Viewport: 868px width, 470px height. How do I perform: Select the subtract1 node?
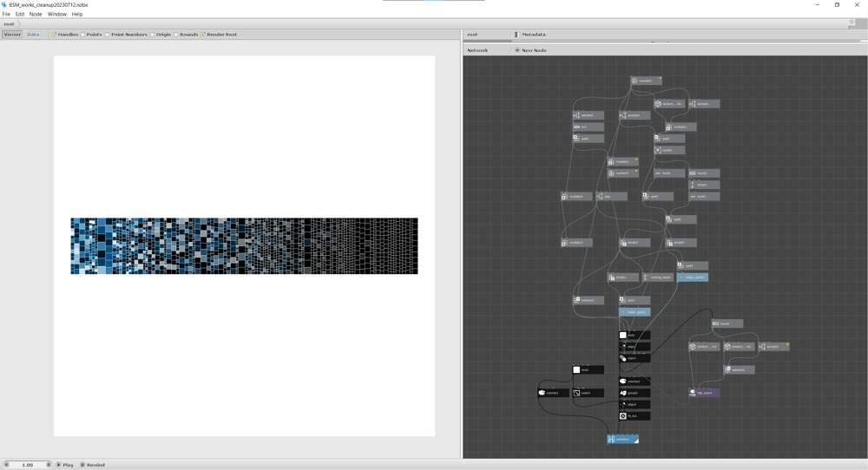pos(588,301)
